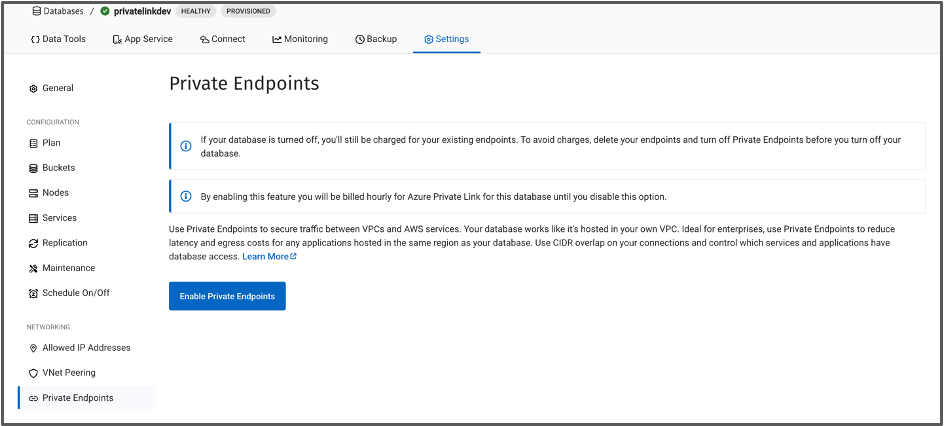Screen dimensions: 944x426
Task: Click the Maintenance tools icon
Action: click(34, 268)
